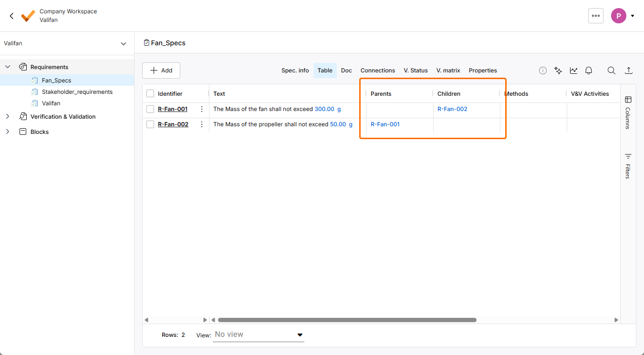Check the R-Fan-002 row checkbox

(x=150, y=124)
